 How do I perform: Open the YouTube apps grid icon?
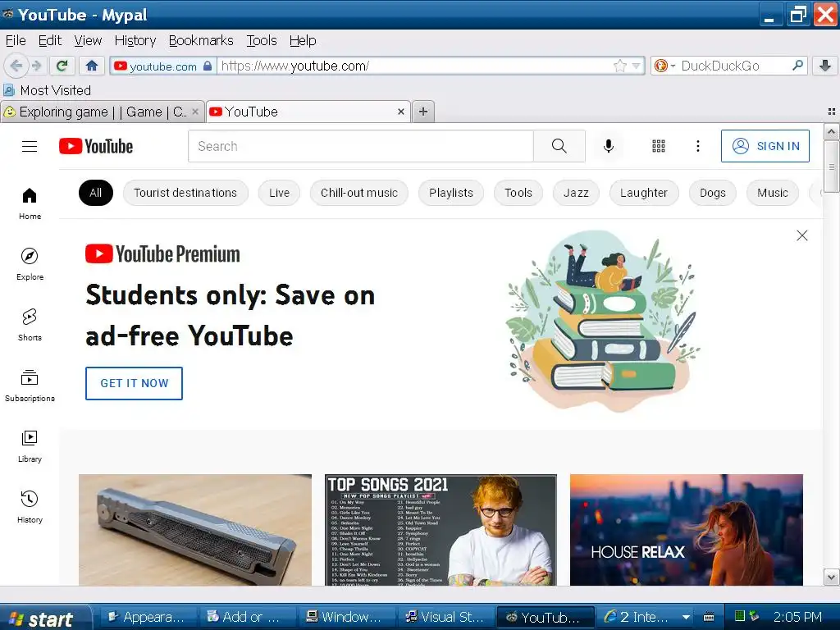[659, 146]
